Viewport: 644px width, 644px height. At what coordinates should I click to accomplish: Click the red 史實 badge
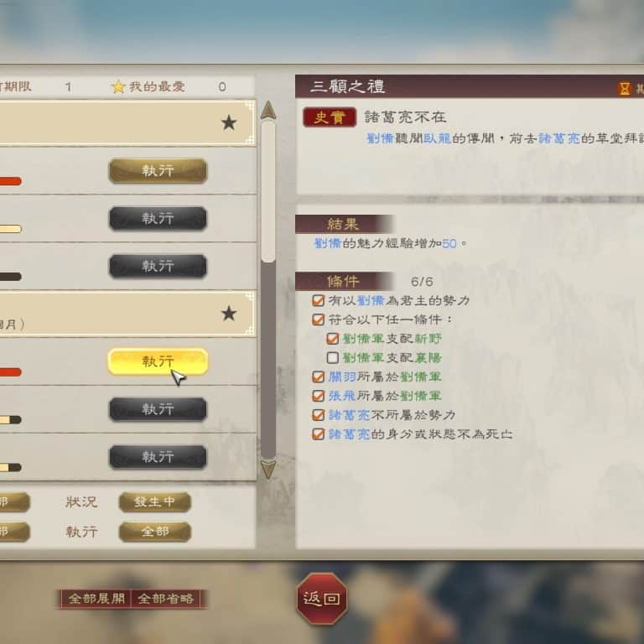click(330, 117)
